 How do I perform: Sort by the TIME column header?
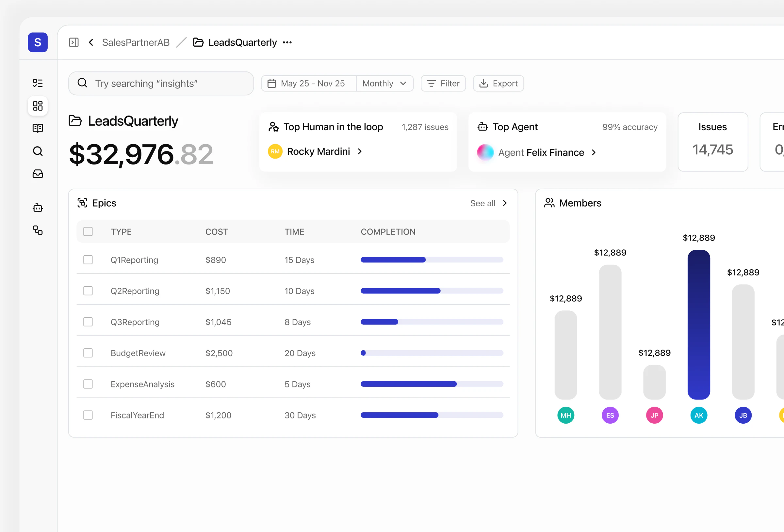[x=294, y=232]
